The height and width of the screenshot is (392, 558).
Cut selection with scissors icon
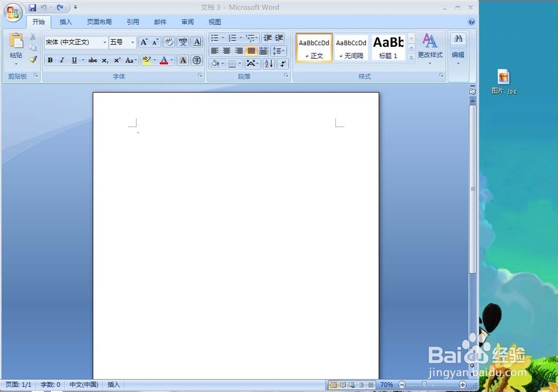click(x=33, y=37)
